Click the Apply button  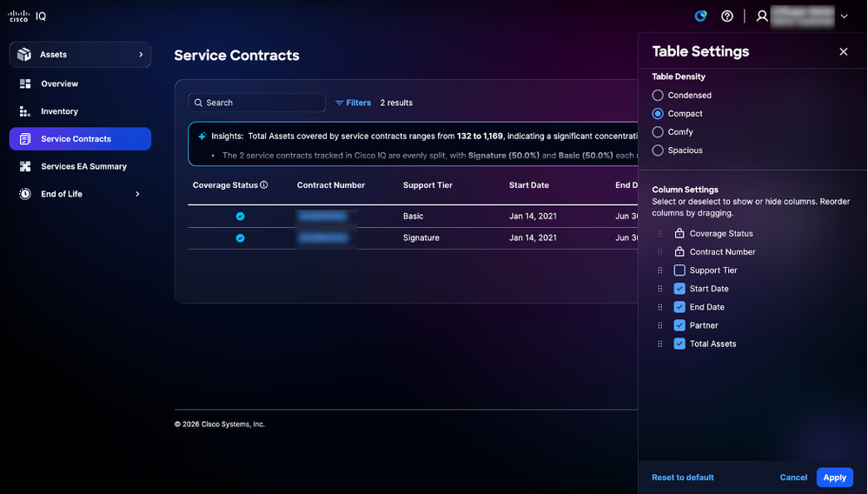[834, 477]
